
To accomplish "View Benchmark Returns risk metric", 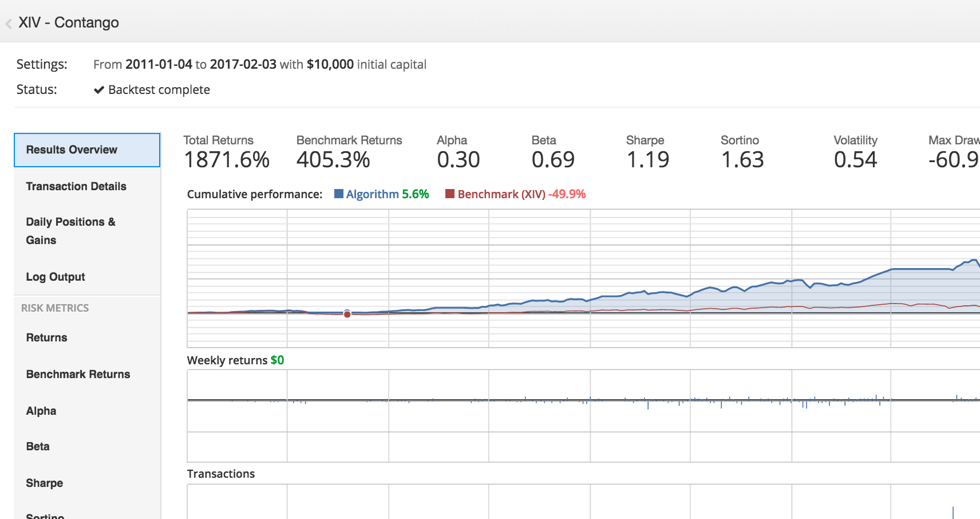I will pyautogui.click(x=78, y=374).
